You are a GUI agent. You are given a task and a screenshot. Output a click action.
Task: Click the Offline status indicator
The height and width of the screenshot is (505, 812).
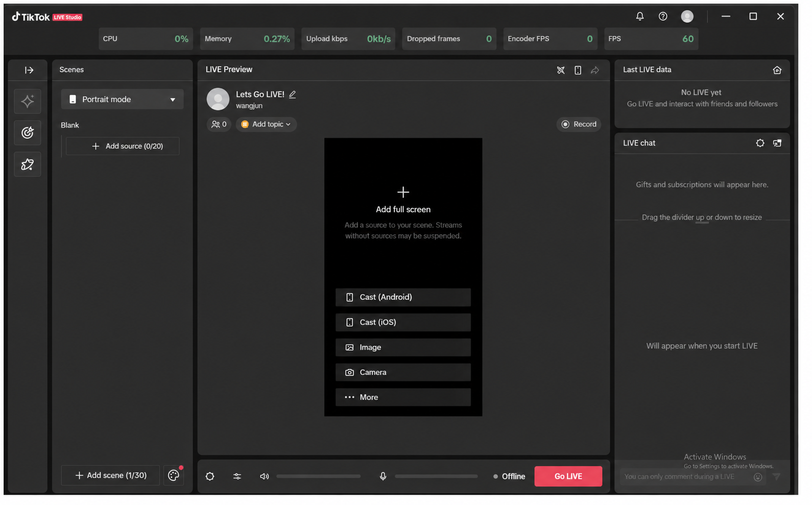(509, 476)
